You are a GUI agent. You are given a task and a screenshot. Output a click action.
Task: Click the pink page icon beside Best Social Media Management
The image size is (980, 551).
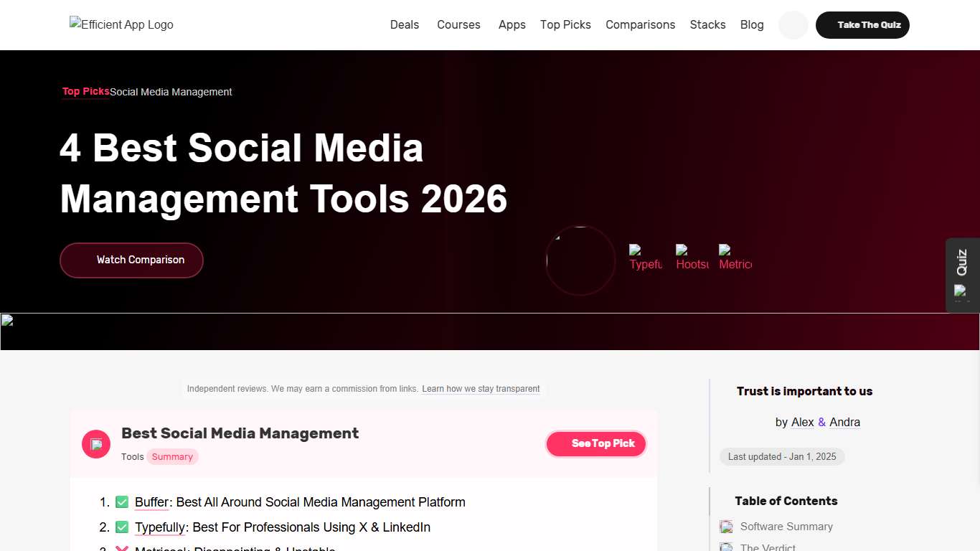tap(96, 443)
